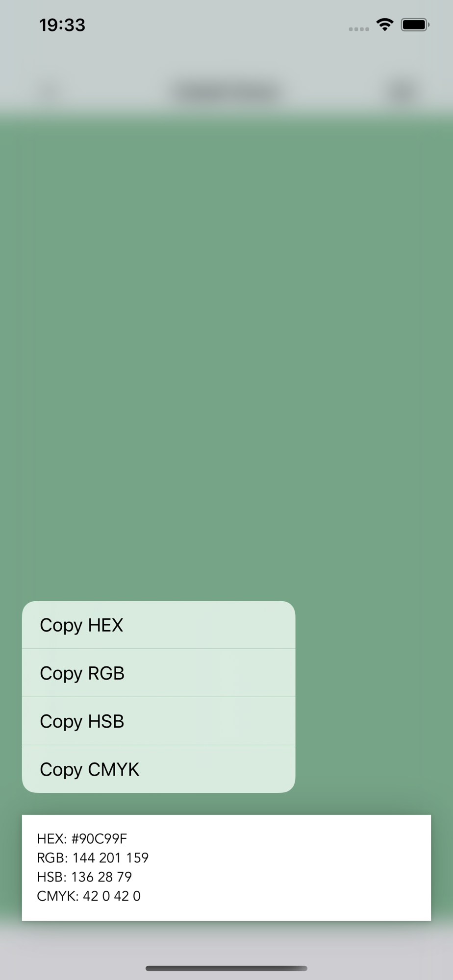The height and width of the screenshot is (980, 453).
Task: Tap the 19:33 clock in status bar
Action: pyautogui.click(x=62, y=25)
